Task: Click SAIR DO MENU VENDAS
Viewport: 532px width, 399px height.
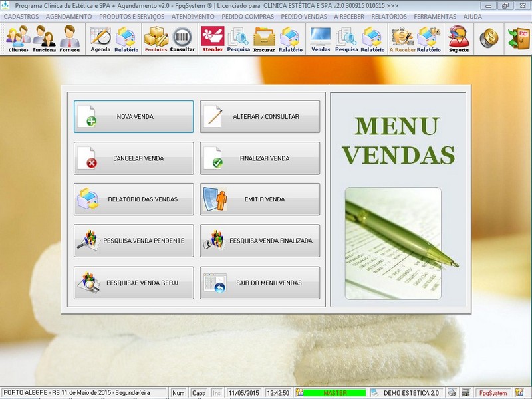Action: 260,283
